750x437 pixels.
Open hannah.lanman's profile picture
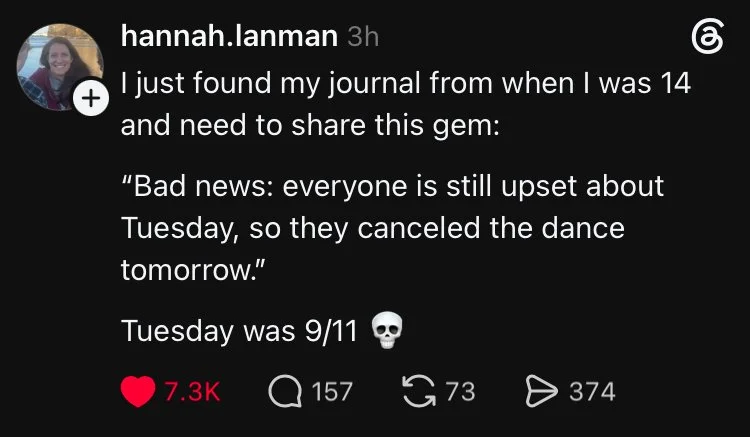pos(59,66)
